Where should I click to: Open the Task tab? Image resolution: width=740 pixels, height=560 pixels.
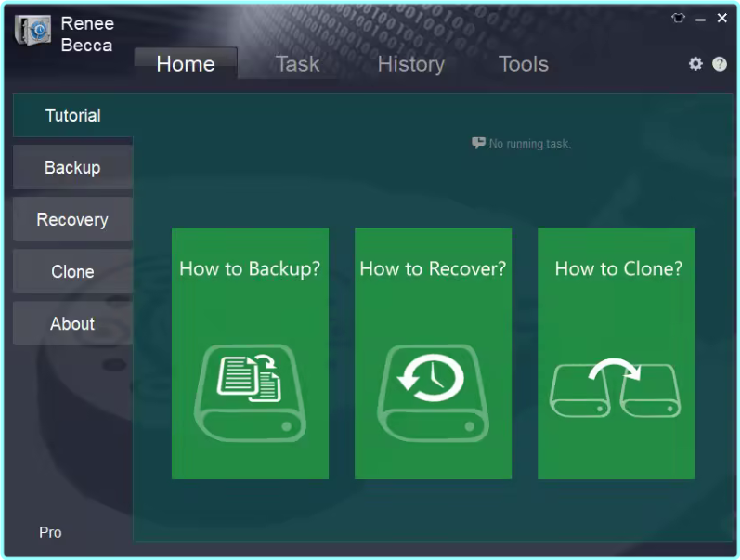pyautogui.click(x=297, y=64)
